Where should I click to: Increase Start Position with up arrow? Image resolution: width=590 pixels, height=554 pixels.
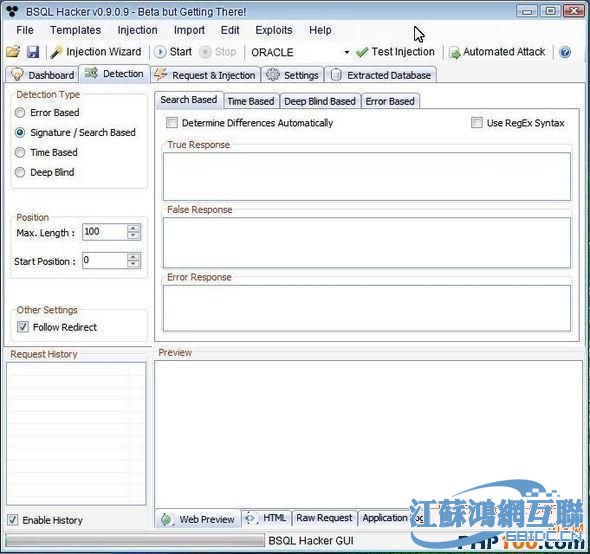(133, 256)
